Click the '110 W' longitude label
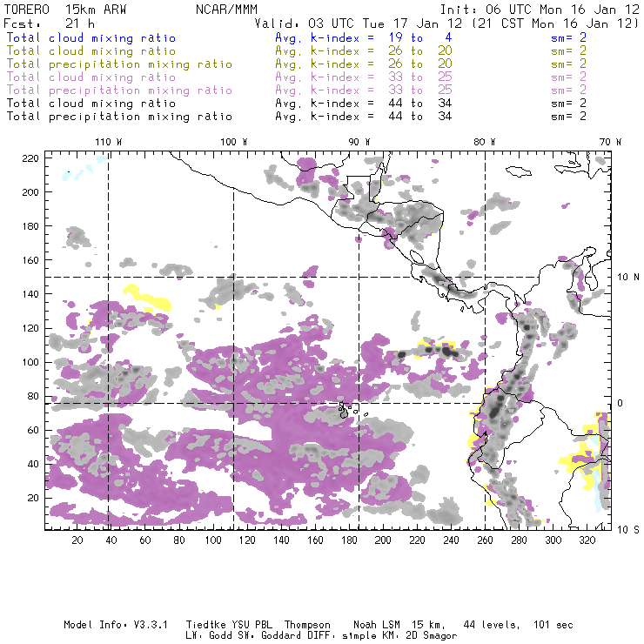Screen dimensions: 644x644 pyautogui.click(x=109, y=142)
